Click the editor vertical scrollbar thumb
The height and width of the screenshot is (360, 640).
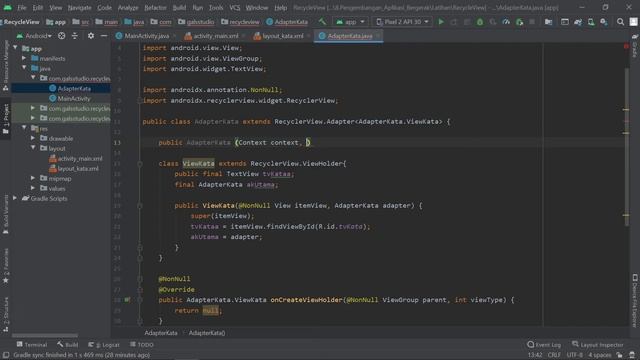coord(626,147)
